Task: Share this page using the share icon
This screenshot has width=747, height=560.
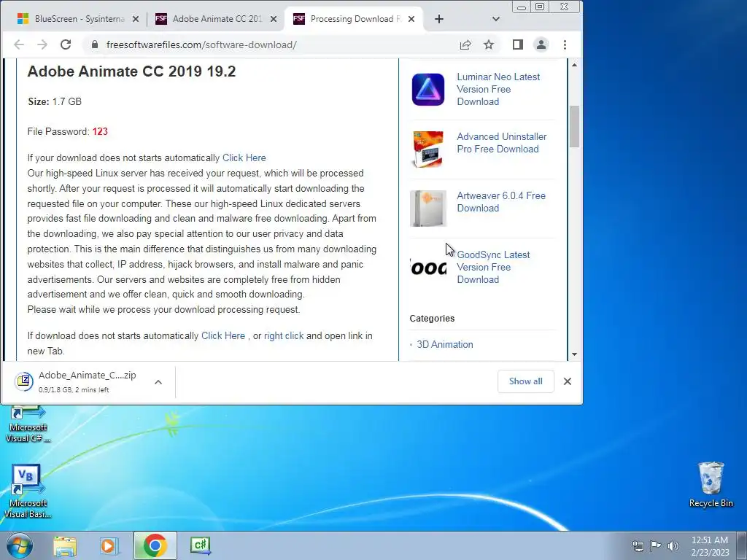Action: pos(465,44)
